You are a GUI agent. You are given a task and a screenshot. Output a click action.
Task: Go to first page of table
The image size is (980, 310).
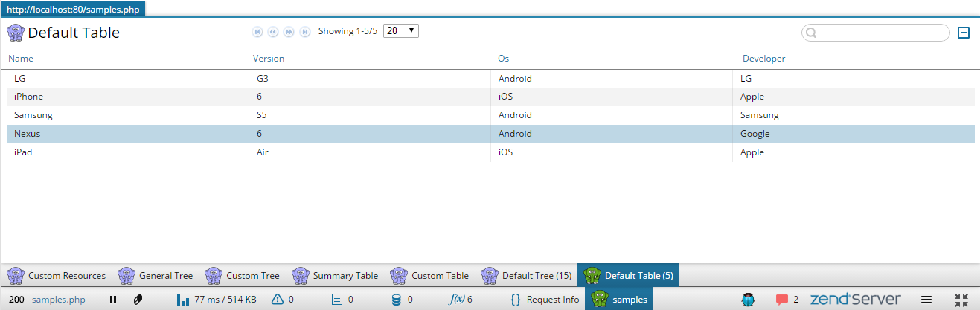pos(257,32)
